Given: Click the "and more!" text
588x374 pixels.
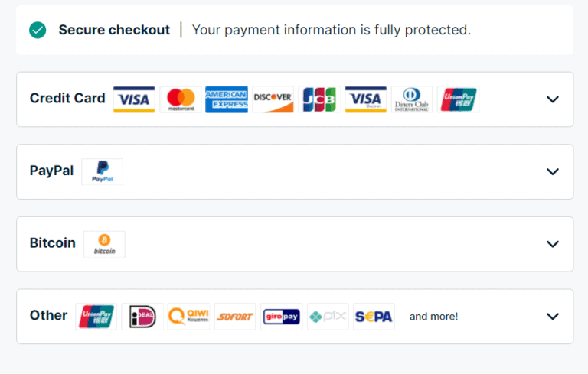Looking at the screenshot, I should pyautogui.click(x=433, y=316).
